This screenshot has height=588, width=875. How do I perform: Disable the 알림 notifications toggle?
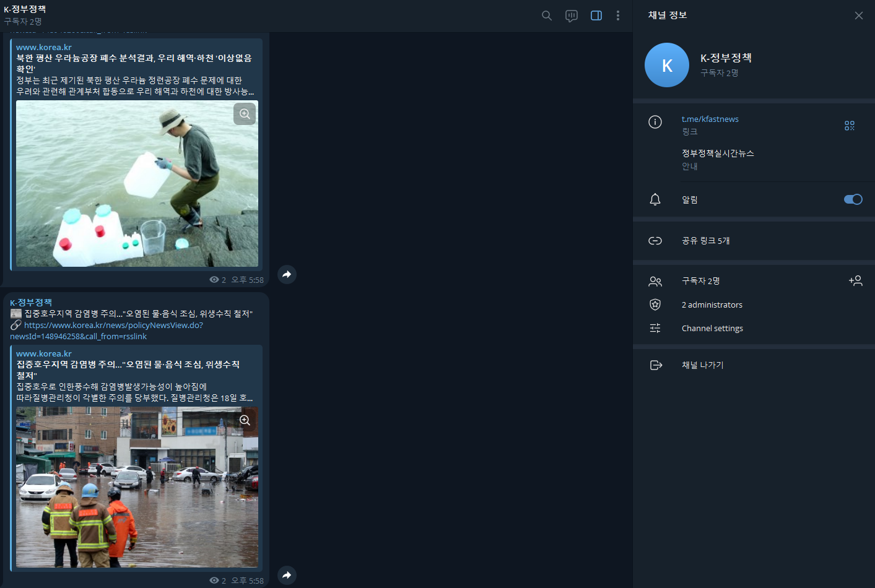[853, 199]
